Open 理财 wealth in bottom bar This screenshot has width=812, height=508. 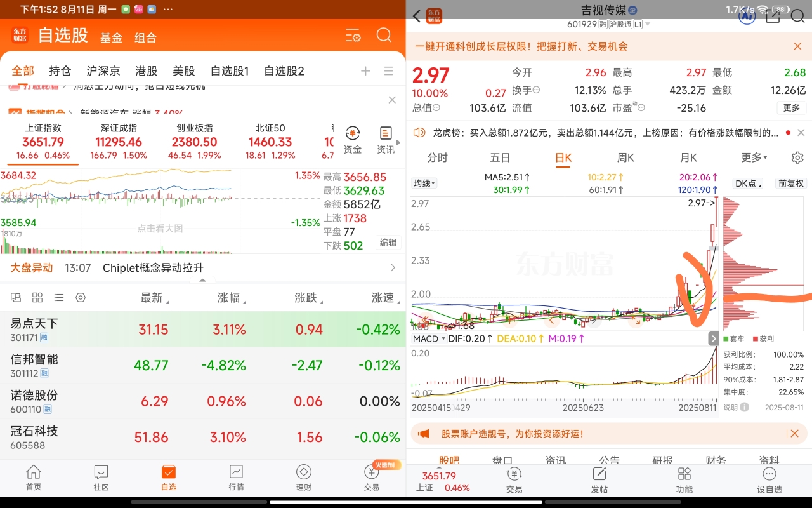[x=304, y=478]
